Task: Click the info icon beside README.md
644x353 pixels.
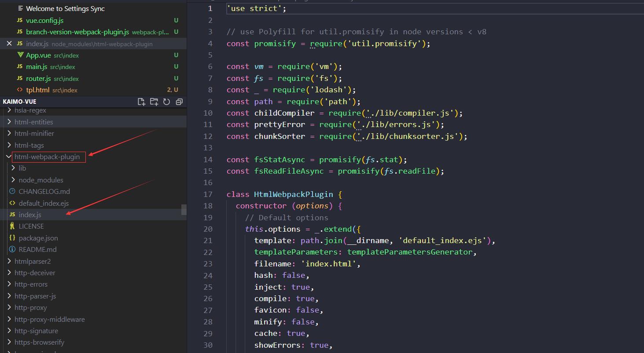Action: (12, 249)
